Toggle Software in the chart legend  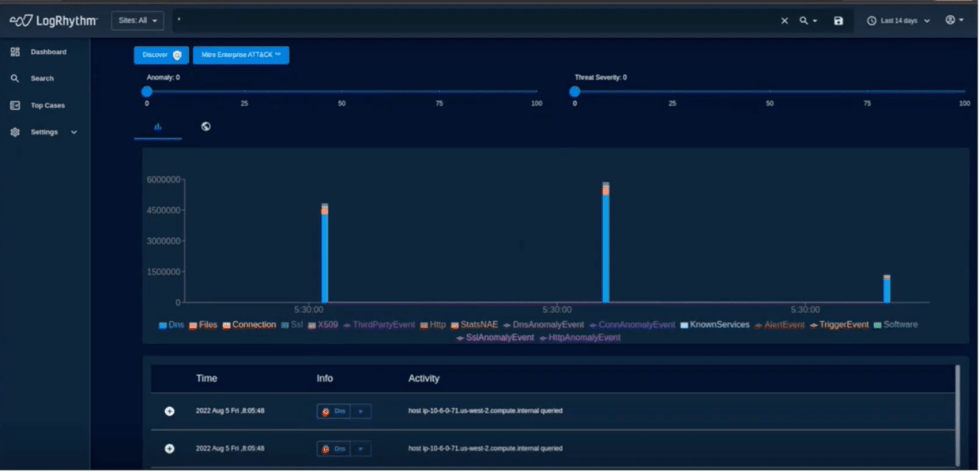(895, 325)
